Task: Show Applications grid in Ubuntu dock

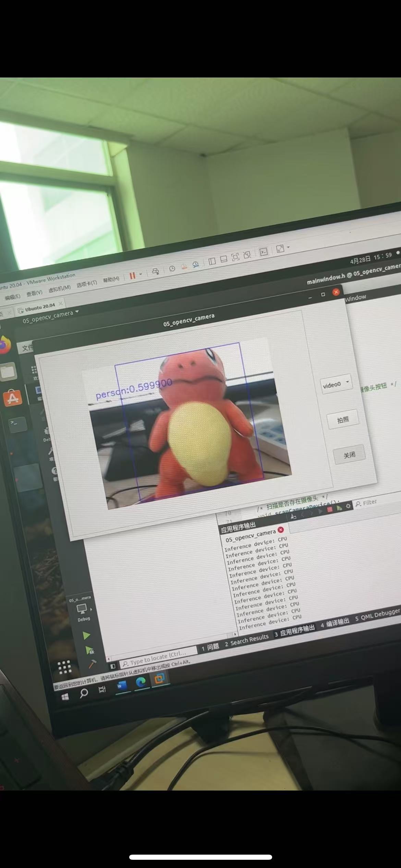Action: point(64,667)
